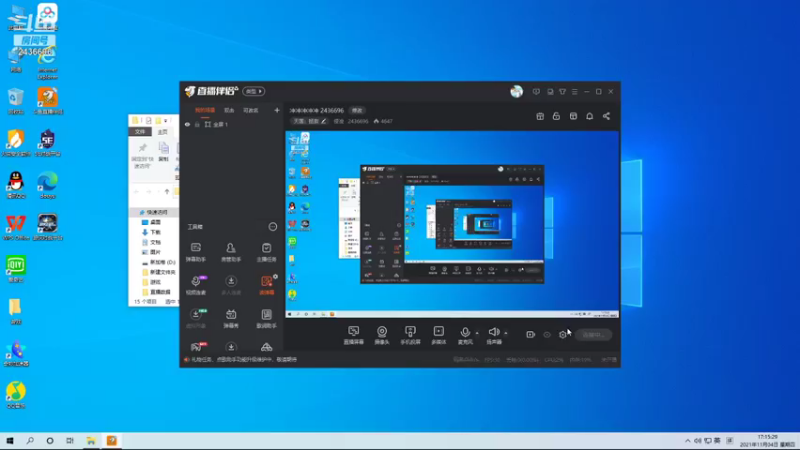This screenshot has height=450, width=800.
Task: Open the mode switch pill next to logo
Action: tap(254, 91)
